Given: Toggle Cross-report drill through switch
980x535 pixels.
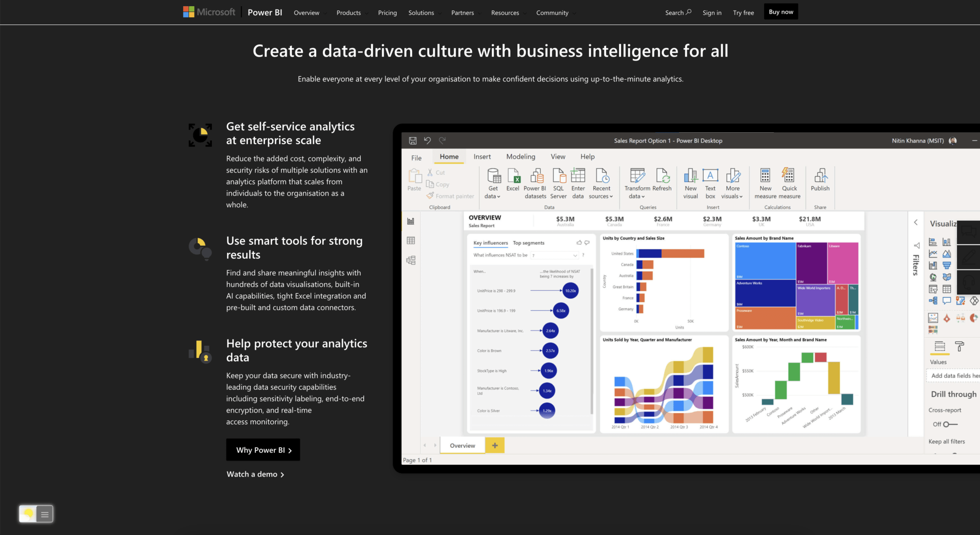Looking at the screenshot, I should pyautogui.click(x=950, y=424).
